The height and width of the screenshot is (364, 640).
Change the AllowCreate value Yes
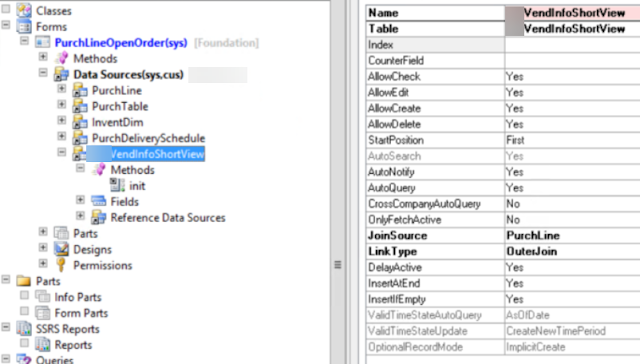(572, 108)
